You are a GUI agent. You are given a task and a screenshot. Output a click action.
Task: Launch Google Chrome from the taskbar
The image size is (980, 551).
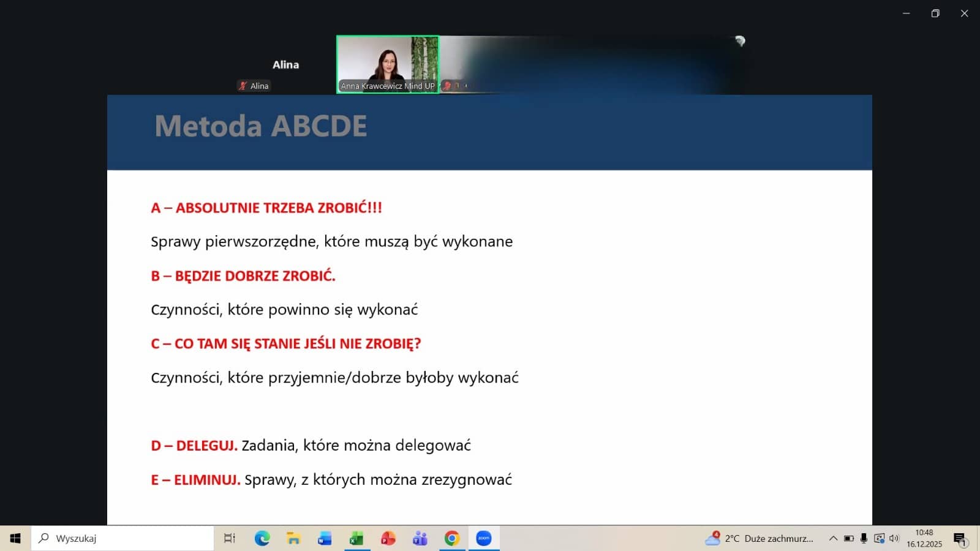click(452, 538)
